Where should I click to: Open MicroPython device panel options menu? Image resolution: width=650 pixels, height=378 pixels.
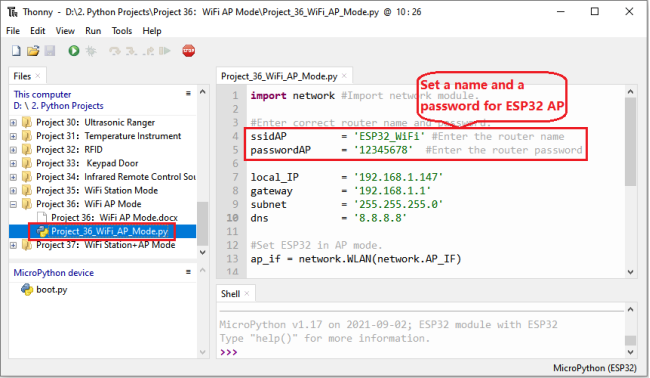188,272
